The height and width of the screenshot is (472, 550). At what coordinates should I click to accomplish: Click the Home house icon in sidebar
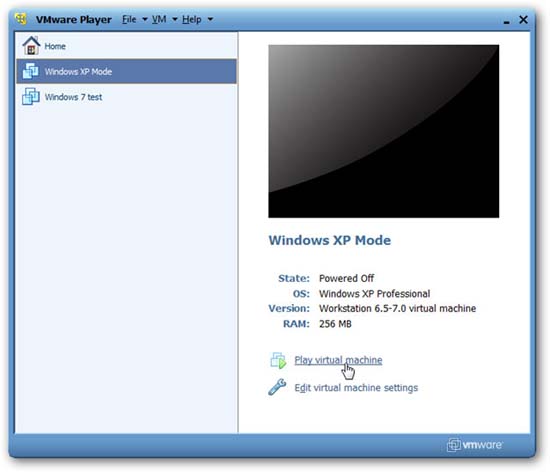pos(31,46)
